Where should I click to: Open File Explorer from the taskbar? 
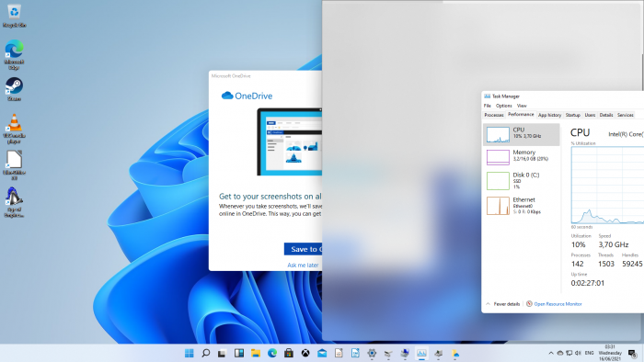coord(256,353)
